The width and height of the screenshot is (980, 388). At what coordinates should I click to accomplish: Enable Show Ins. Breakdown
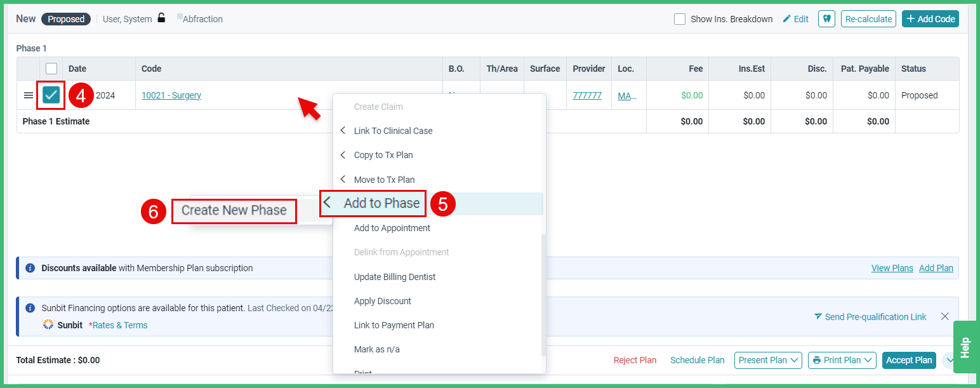coord(679,18)
